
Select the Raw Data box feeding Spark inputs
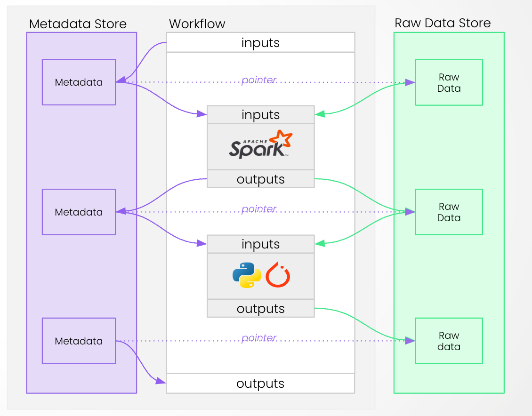[x=449, y=82]
